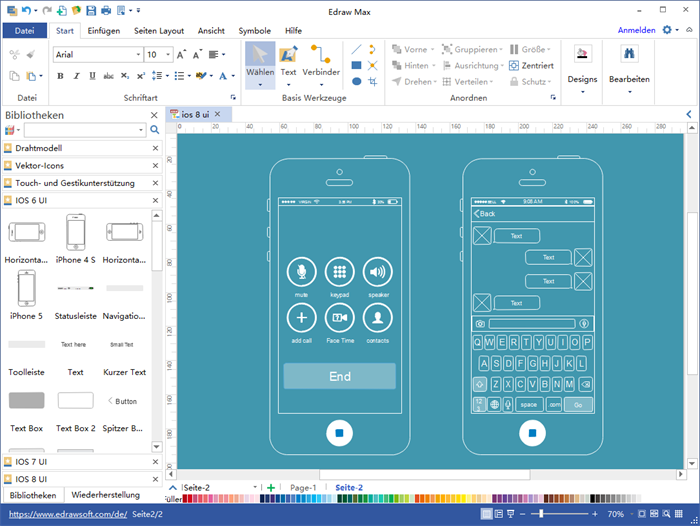Screen dimensions: 700x526
Task: Close the IOS 6 UI library
Action: click(155, 201)
